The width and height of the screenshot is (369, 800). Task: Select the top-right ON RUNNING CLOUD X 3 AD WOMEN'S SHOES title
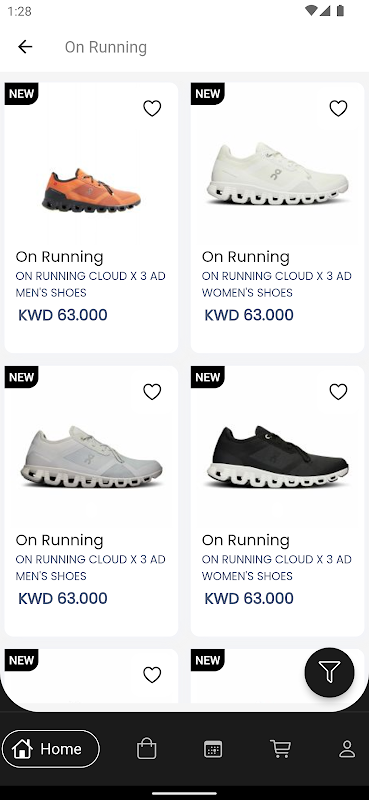tap(277, 284)
